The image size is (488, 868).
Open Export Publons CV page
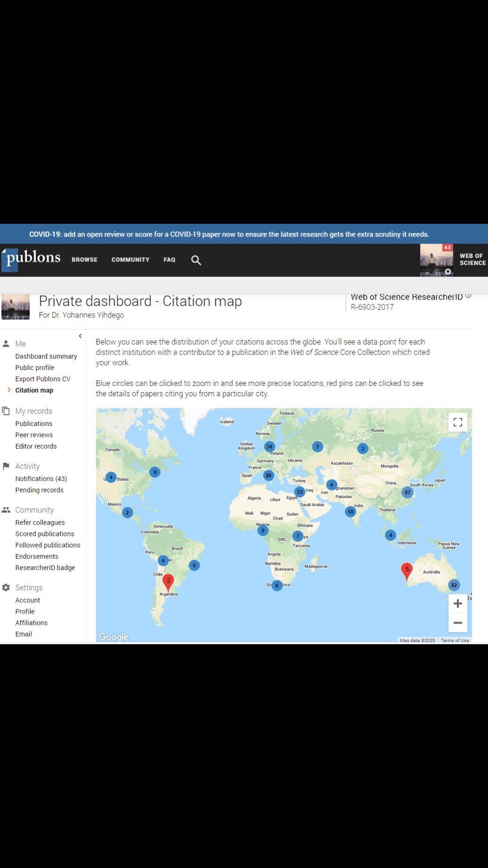pyautogui.click(x=43, y=379)
